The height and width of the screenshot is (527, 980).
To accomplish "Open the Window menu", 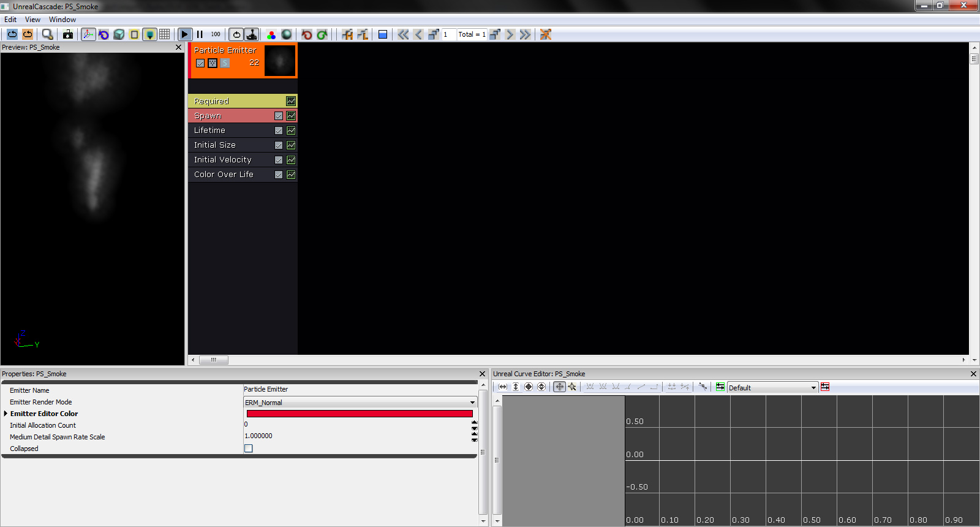I will point(62,20).
